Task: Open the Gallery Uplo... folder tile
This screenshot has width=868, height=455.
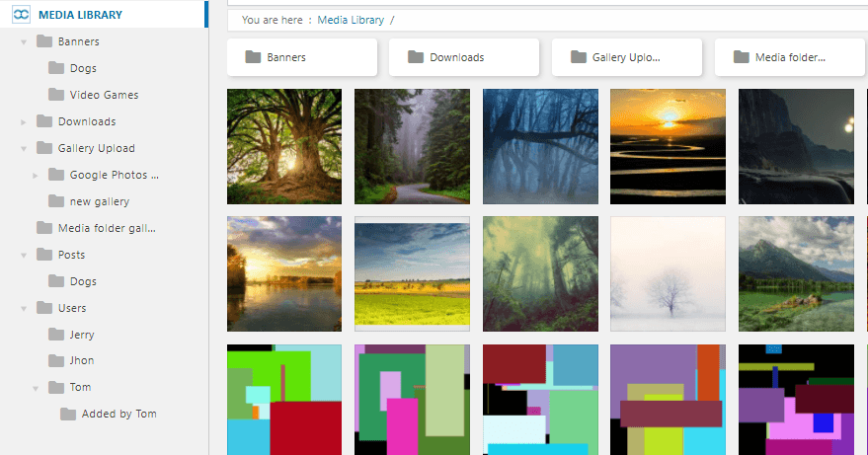Action: pyautogui.click(x=627, y=57)
